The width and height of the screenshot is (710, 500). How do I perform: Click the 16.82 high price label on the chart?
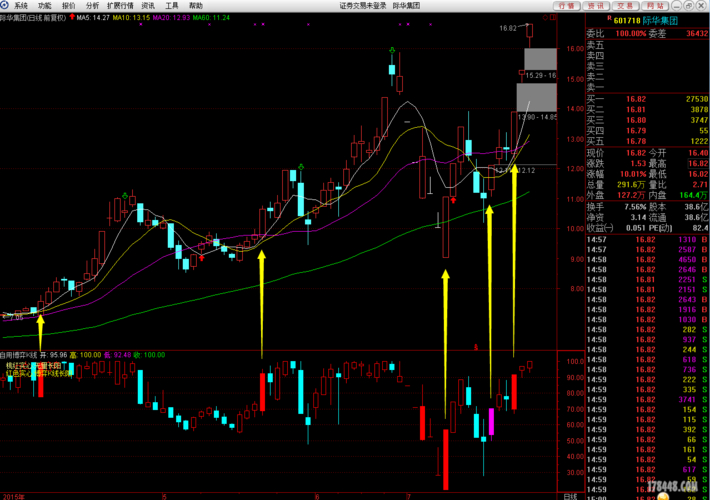point(508,28)
